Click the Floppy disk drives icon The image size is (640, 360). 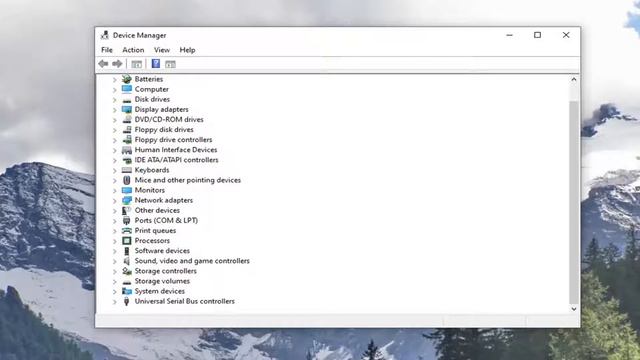(127, 129)
